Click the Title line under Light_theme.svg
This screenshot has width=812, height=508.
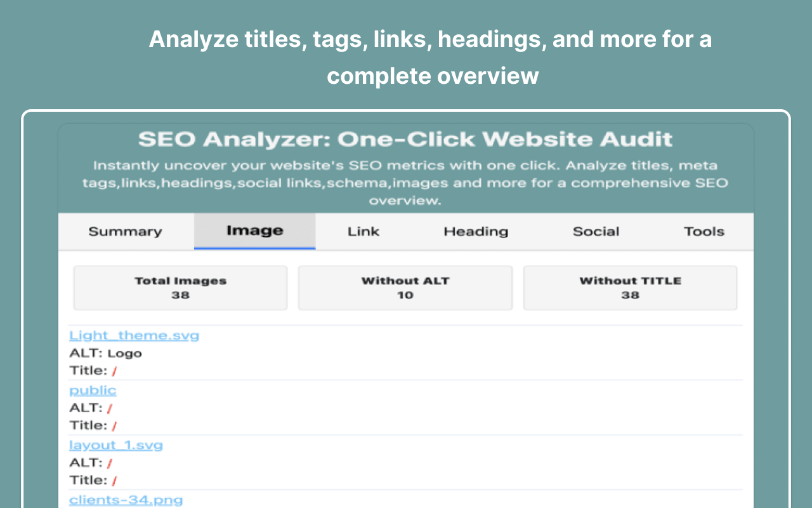(x=93, y=371)
